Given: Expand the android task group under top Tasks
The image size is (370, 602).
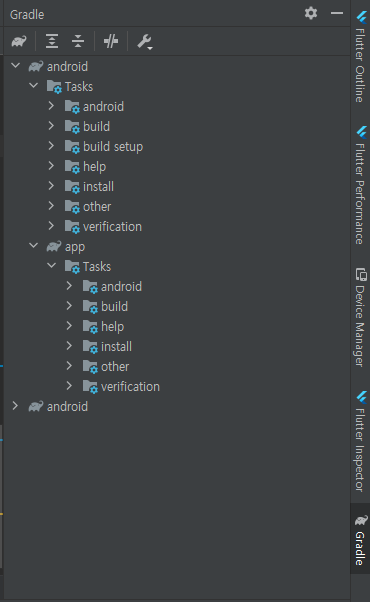Looking at the screenshot, I should (x=51, y=106).
